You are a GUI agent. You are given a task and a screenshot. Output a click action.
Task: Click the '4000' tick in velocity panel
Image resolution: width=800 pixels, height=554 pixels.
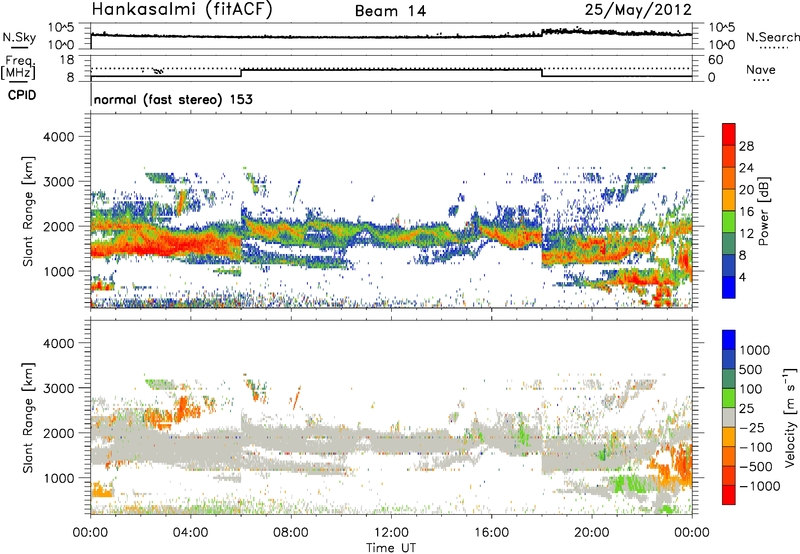pos(58,343)
